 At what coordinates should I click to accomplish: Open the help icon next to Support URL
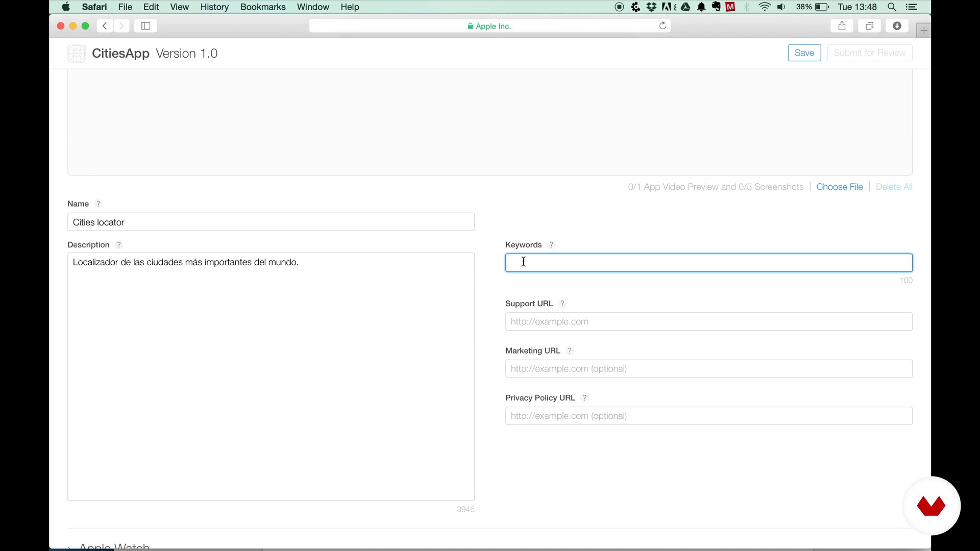562,304
